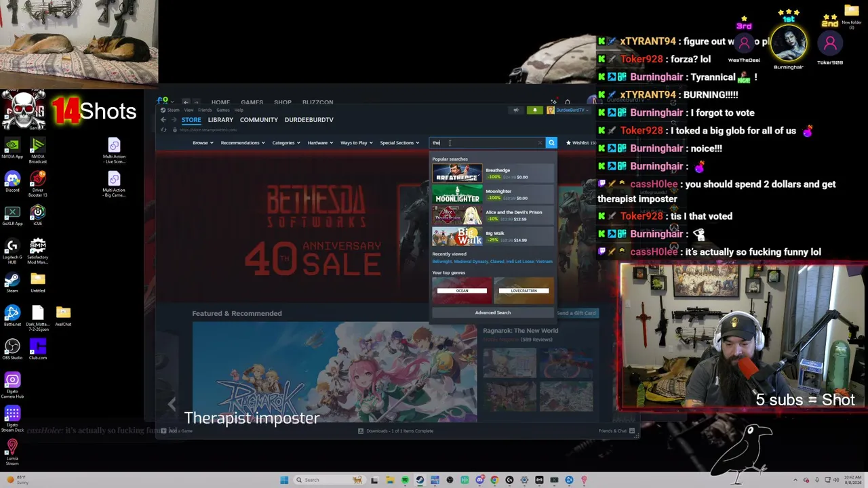Show previous featured game carousel item

[172, 403]
